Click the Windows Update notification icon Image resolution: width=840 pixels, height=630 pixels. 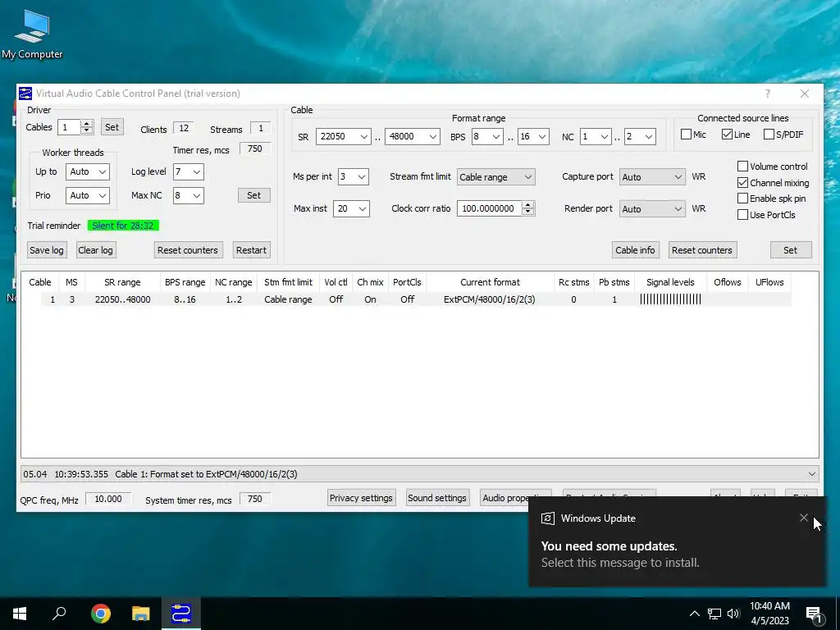click(547, 518)
